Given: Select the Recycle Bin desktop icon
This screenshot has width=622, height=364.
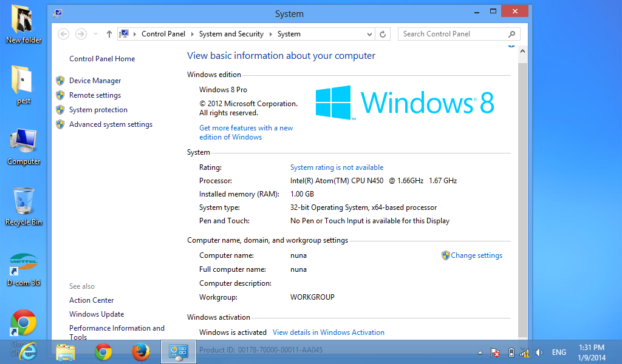Looking at the screenshot, I should click(x=24, y=207).
